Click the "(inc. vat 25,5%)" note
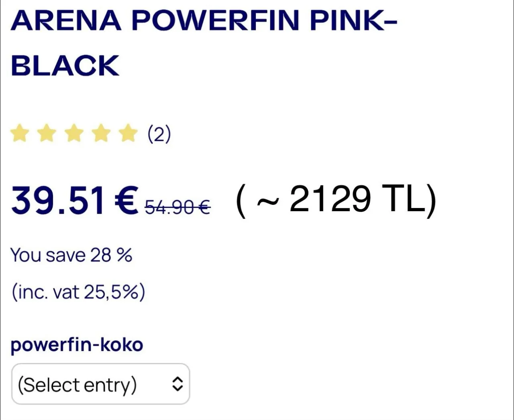 (x=78, y=292)
